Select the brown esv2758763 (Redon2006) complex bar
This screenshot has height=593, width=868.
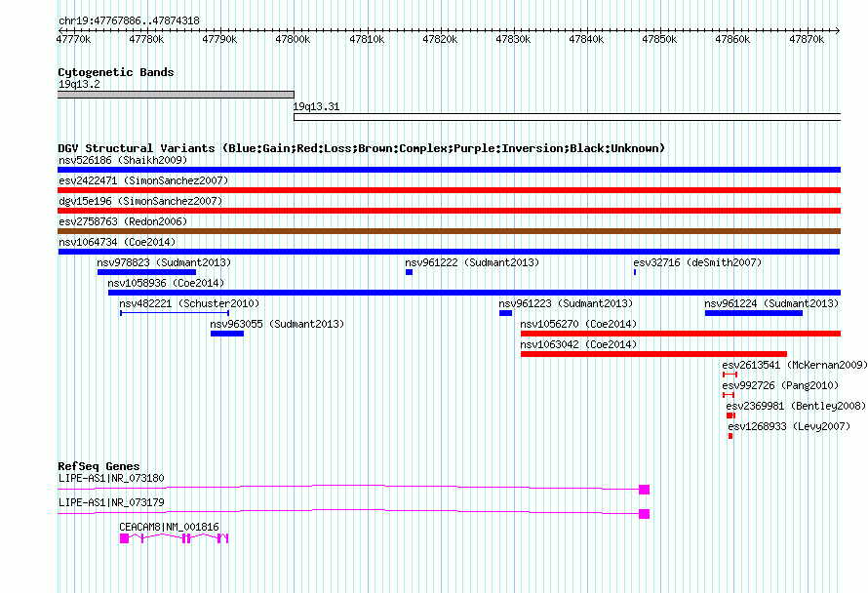tap(449, 231)
